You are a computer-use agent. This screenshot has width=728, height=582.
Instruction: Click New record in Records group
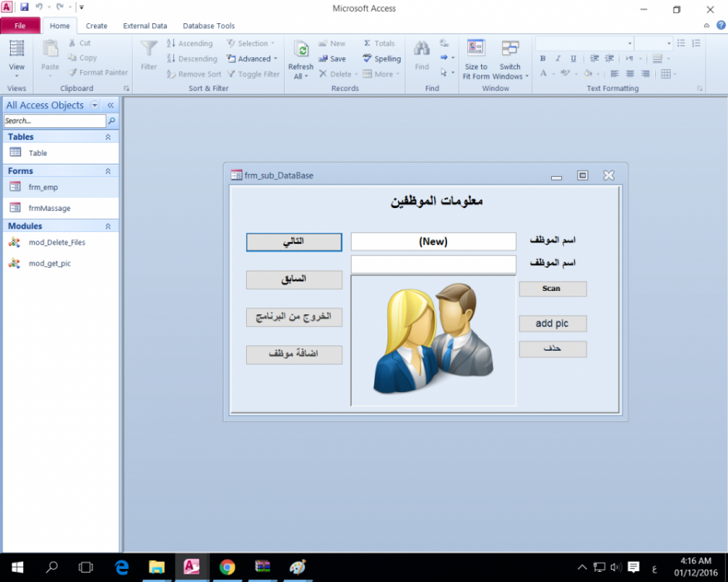point(332,43)
